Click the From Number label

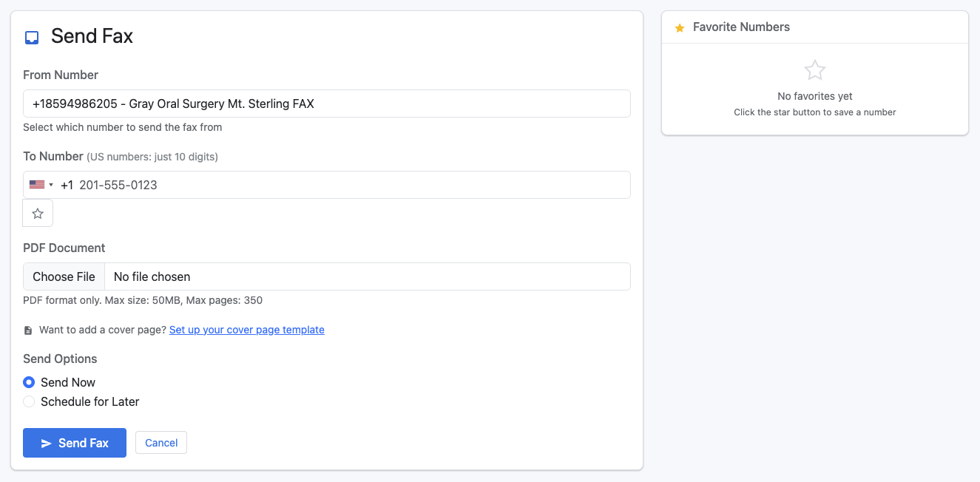click(61, 75)
